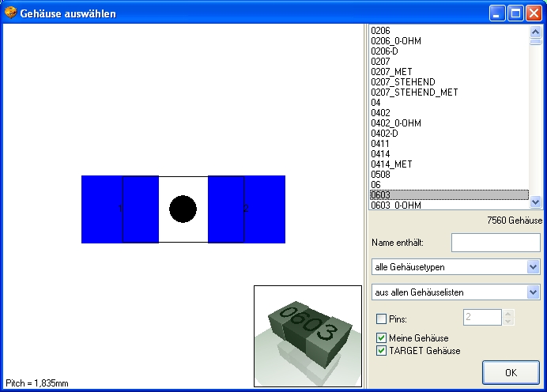Select the 0603 list entry
This screenshot has height=392, width=547.
pos(381,194)
